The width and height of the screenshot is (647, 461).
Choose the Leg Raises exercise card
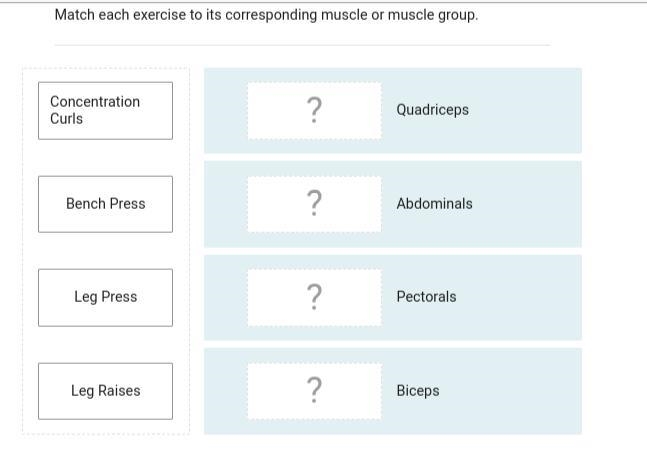(x=105, y=391)
